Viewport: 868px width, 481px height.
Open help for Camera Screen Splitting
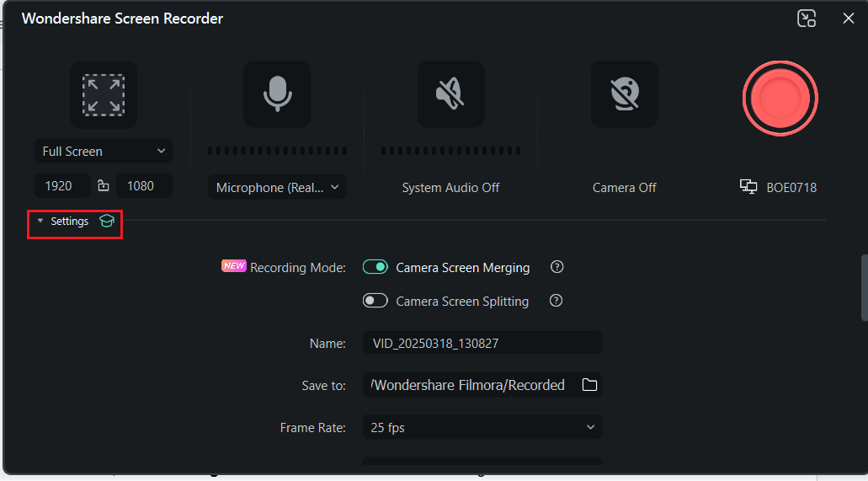coord(556,301)
